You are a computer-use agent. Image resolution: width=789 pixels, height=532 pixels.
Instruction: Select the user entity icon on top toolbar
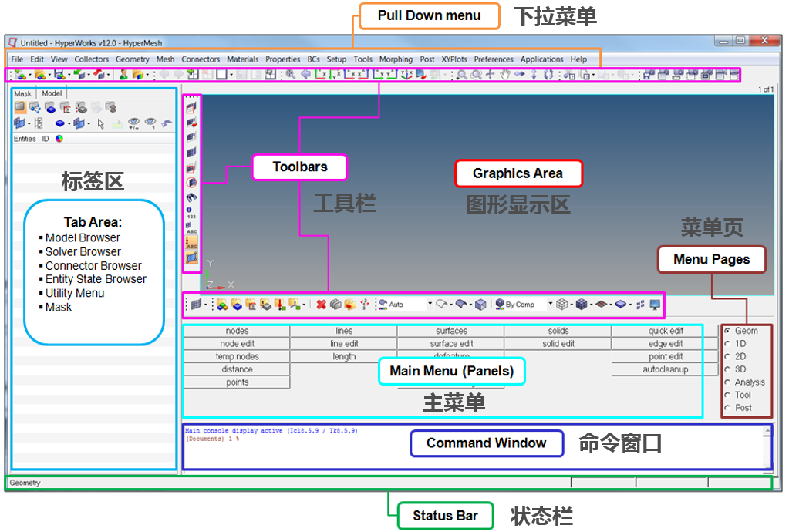point(123,75)
